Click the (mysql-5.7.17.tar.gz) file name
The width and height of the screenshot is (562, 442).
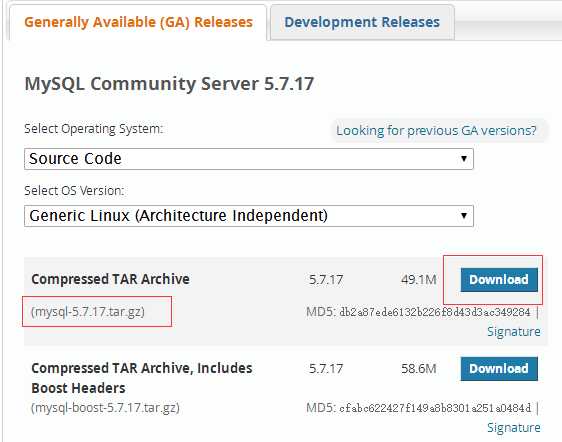[88, 312]
